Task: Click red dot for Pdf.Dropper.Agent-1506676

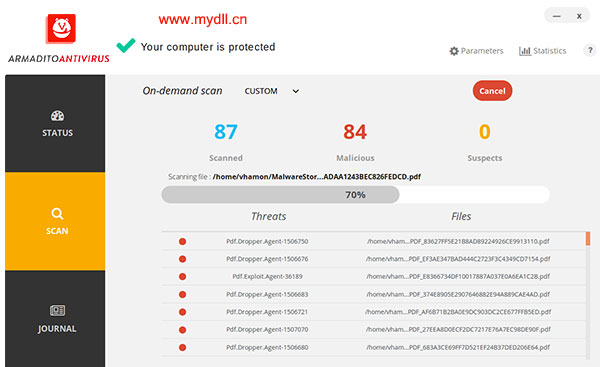Action: click(183, 259)
